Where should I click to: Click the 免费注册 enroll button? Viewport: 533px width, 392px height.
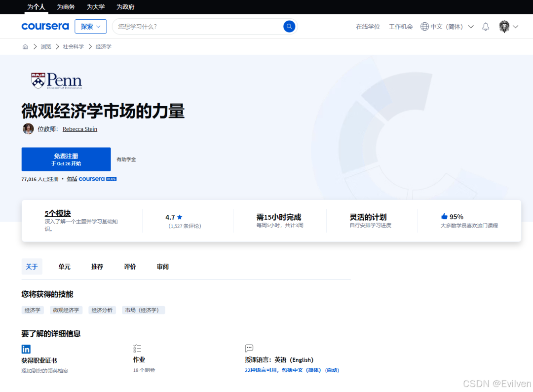[x=66, y=159]
